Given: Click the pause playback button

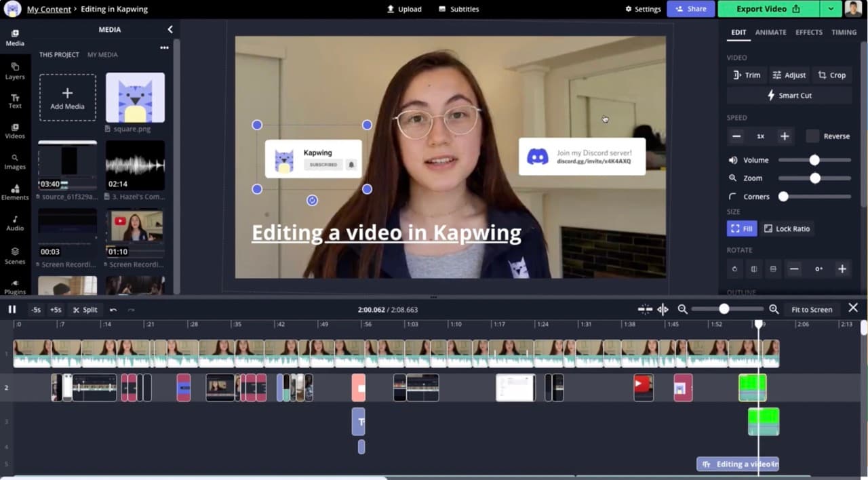Looking at the screenshot, I should 12,309.
